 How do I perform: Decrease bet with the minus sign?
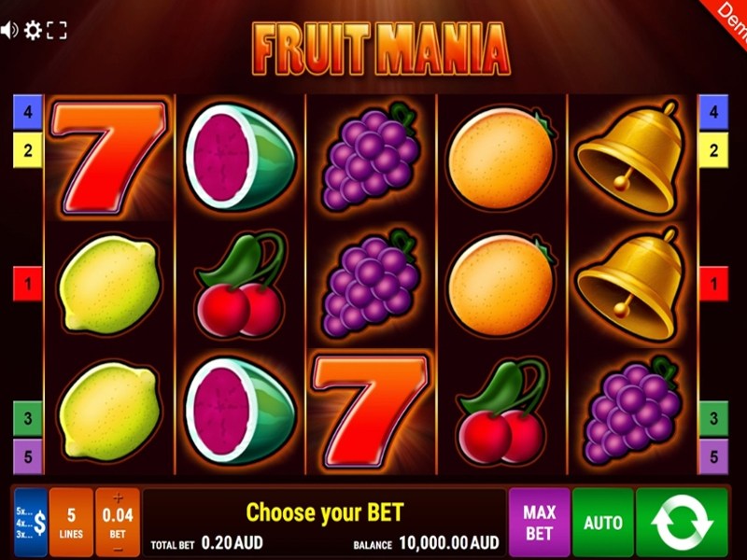[x=118, y=550]
